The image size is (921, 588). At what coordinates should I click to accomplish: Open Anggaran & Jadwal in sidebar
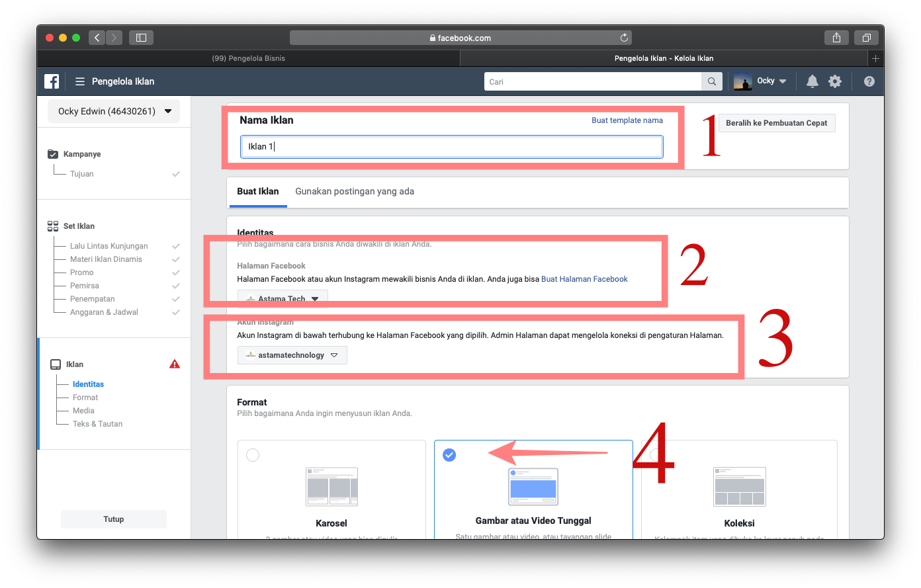[x=104, y=312]
